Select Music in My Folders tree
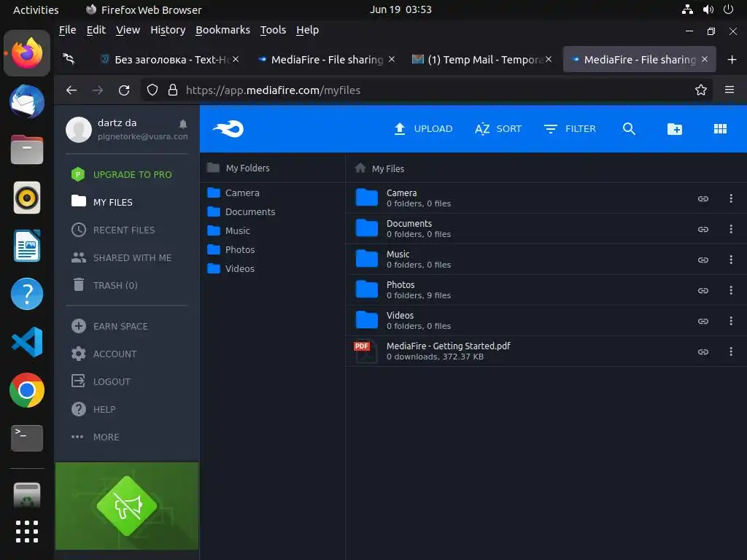This screenshot has height=560, width=747. coord(228,231)
